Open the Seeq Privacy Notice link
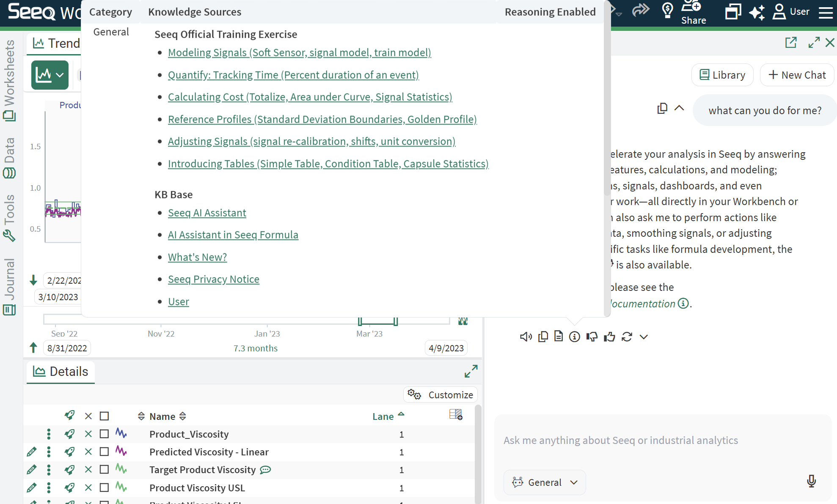 213,279
